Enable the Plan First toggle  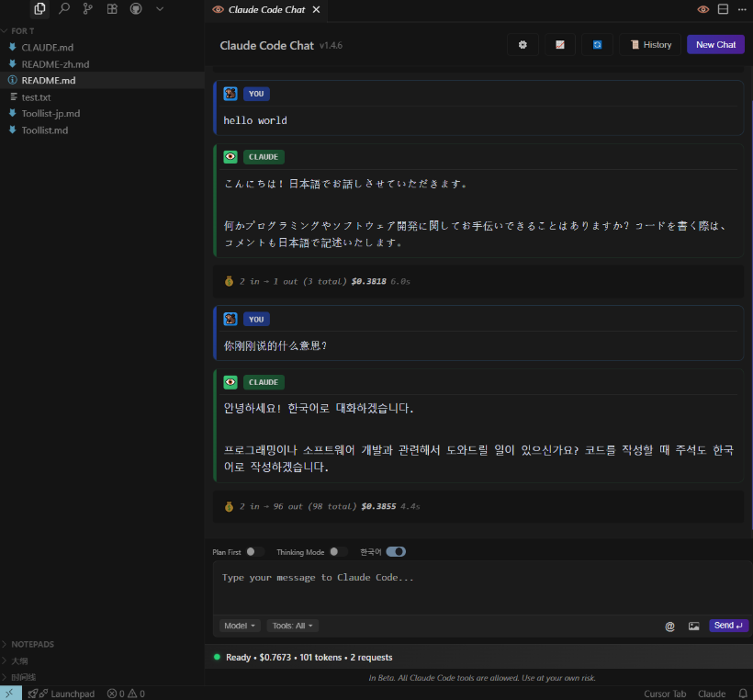[254, 551]
